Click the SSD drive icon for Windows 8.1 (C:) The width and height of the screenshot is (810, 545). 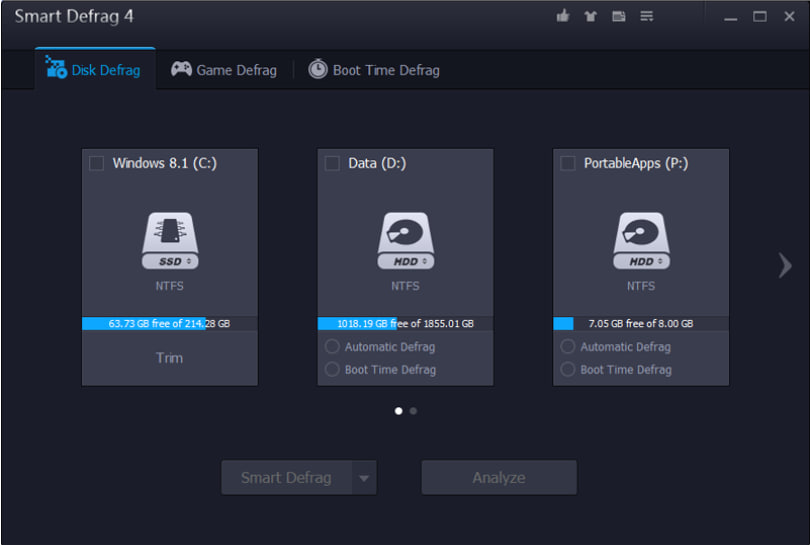click(x=170, y=241)
